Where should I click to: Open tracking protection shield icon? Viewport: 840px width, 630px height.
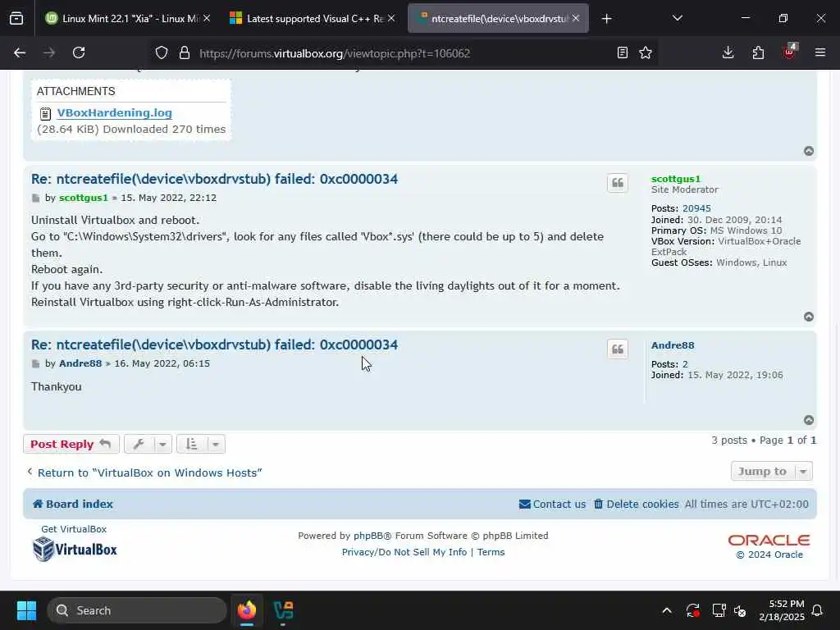(162, 53)
